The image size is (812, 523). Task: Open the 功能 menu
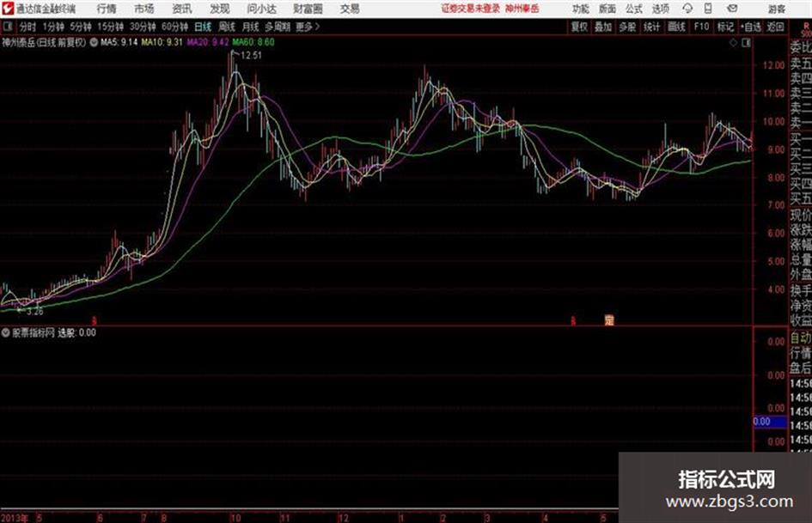[x=581, y=9]
